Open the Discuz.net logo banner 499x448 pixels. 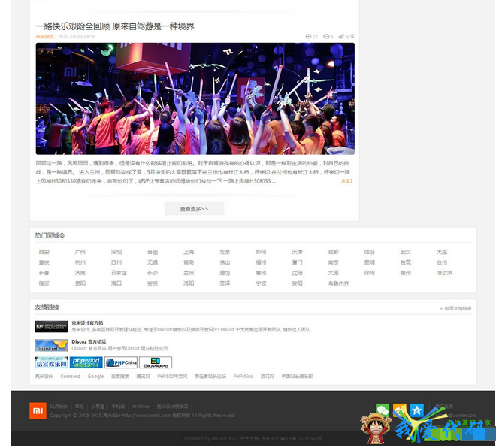pyautogui.click(x=52, y=345)
